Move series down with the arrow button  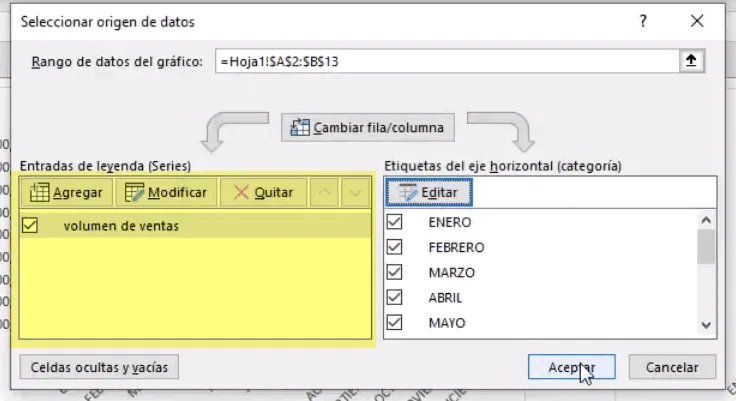point(354,192)
